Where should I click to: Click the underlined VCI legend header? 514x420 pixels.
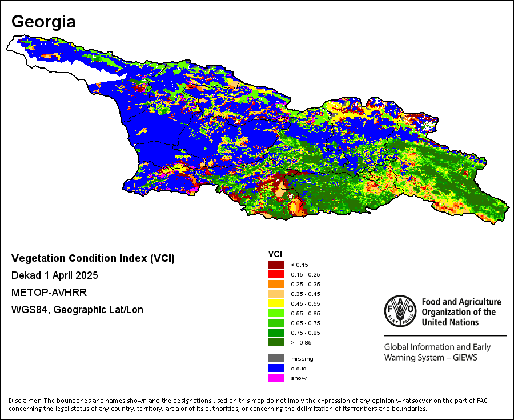[x=275, y=254]
